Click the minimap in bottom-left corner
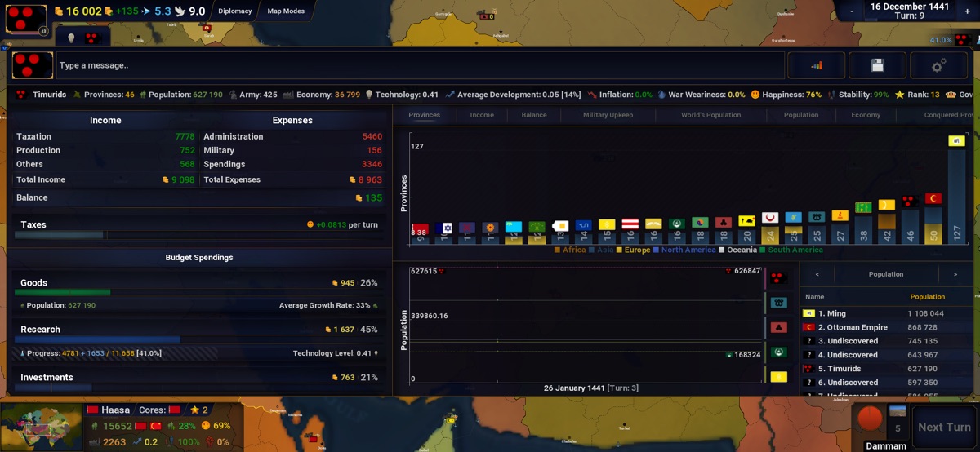The height and width of the screenshot is (452, 980). (x=41, y=426)
